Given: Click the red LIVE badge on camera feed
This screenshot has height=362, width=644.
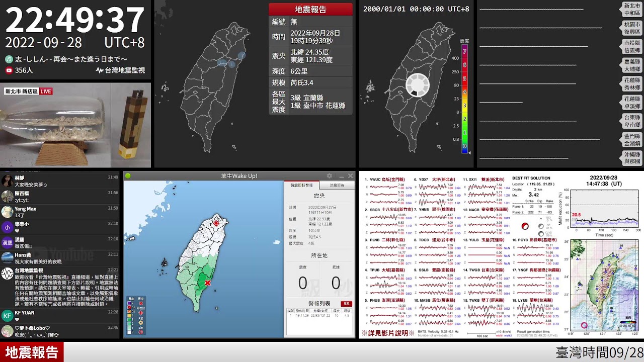Looking at the screenshot, I should [46, 92].
